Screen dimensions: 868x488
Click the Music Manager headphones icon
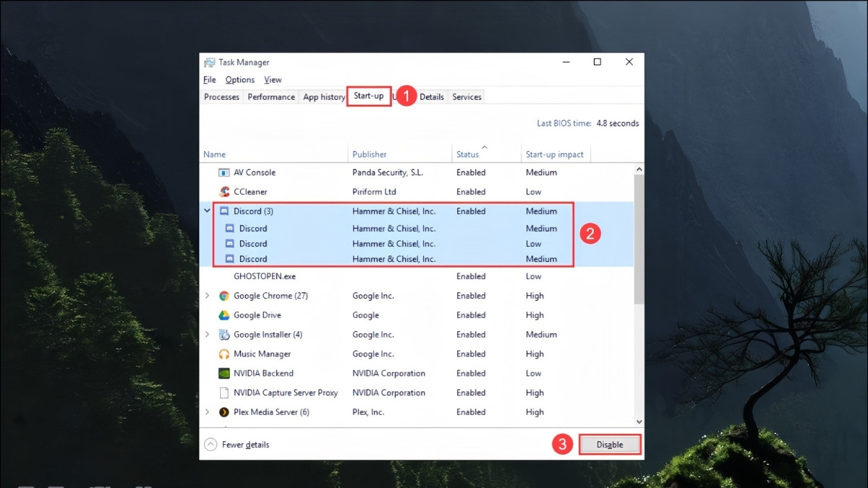(224, 354)
